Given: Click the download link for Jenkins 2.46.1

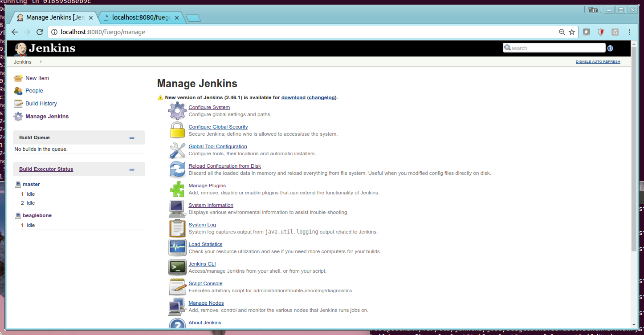Looking at the screenshot, I should point(293,97).
